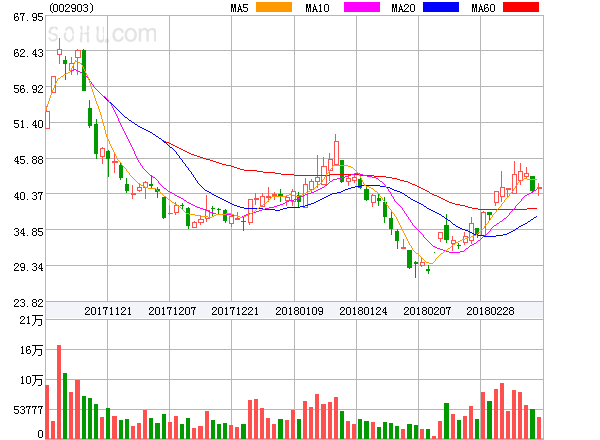Click the tall green candlestick near 62.43

84,70
